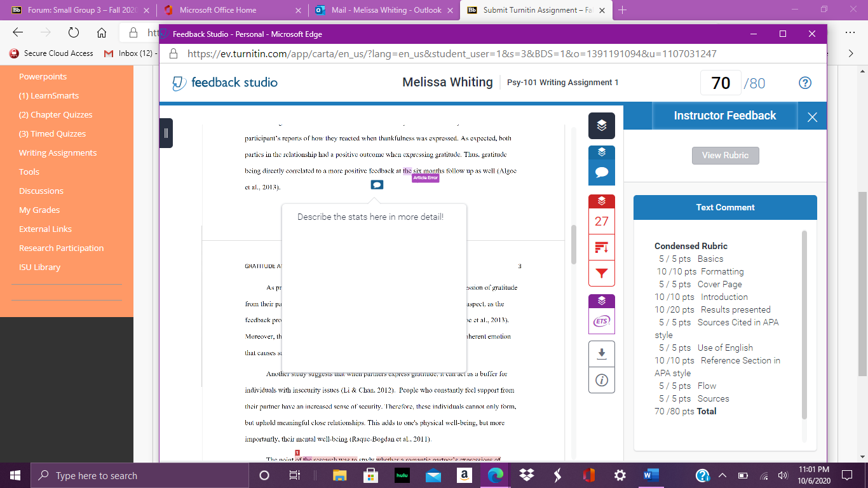868x488 pixels.
Task: Open External Links in the sidebar
Action: tap(45, 229)
